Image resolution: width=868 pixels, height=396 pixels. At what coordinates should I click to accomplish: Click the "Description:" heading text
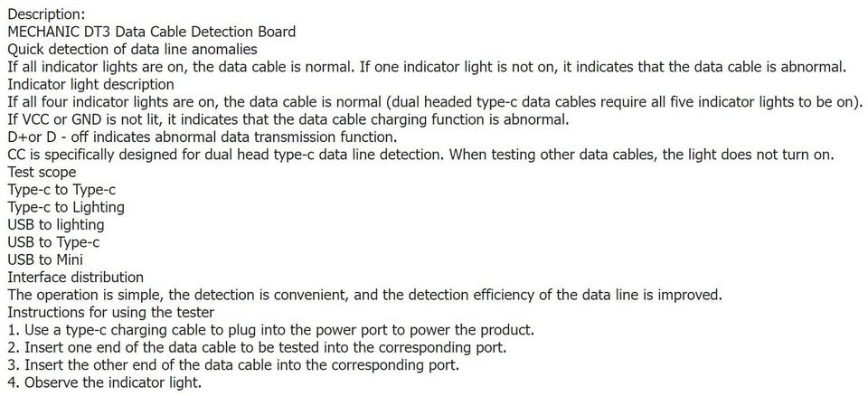(46, 14)
